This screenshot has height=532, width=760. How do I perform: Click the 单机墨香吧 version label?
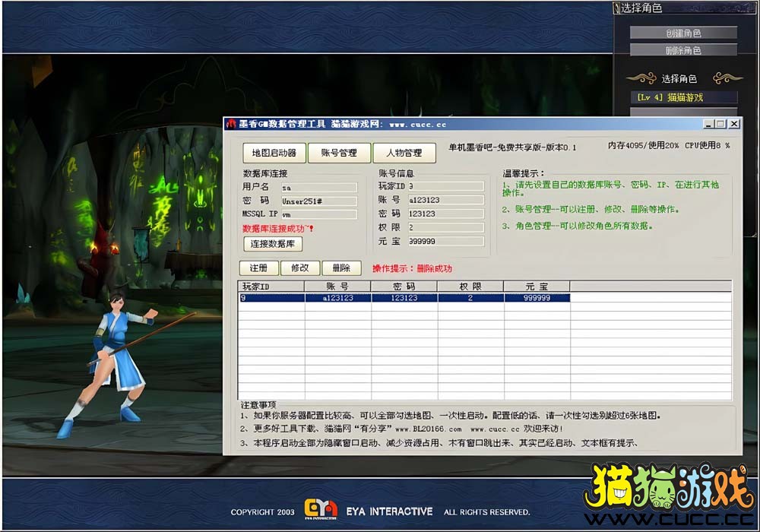[512, 147]
